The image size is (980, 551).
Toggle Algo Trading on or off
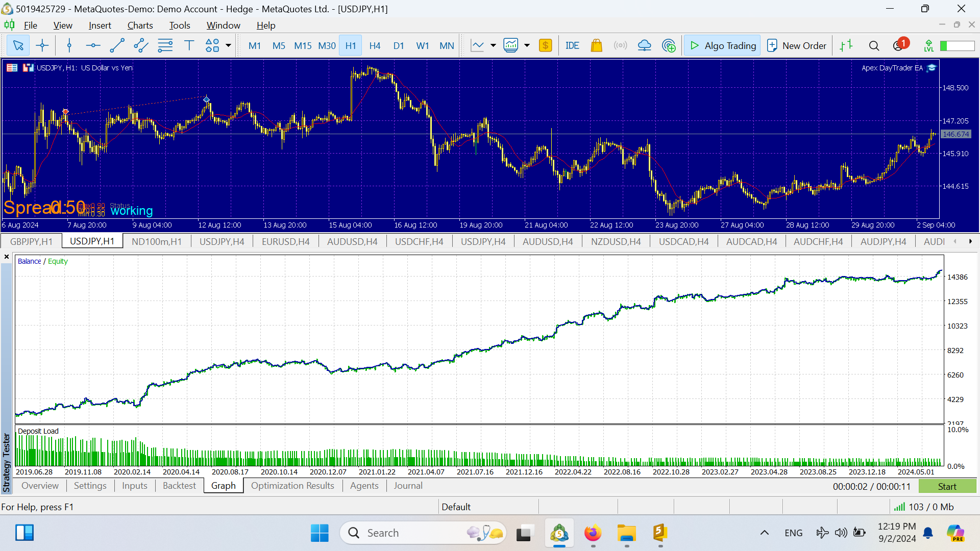click(x=722, y=45)
